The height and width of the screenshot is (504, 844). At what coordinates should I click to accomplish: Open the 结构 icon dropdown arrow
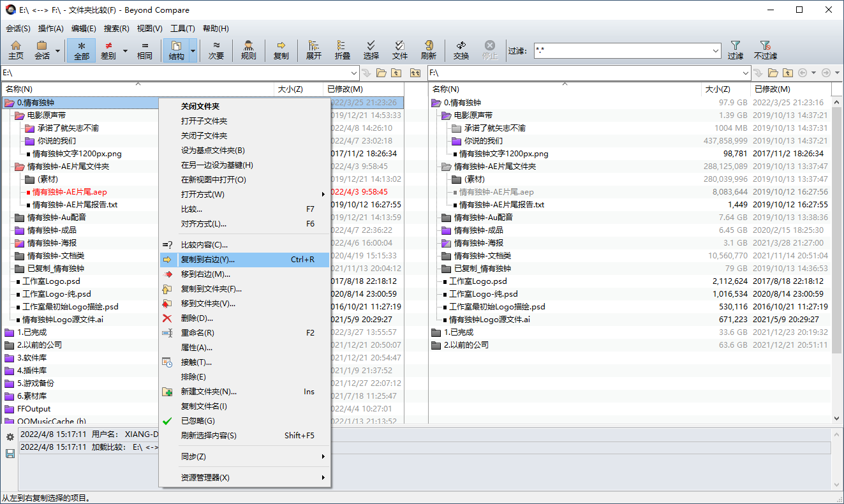192,50
